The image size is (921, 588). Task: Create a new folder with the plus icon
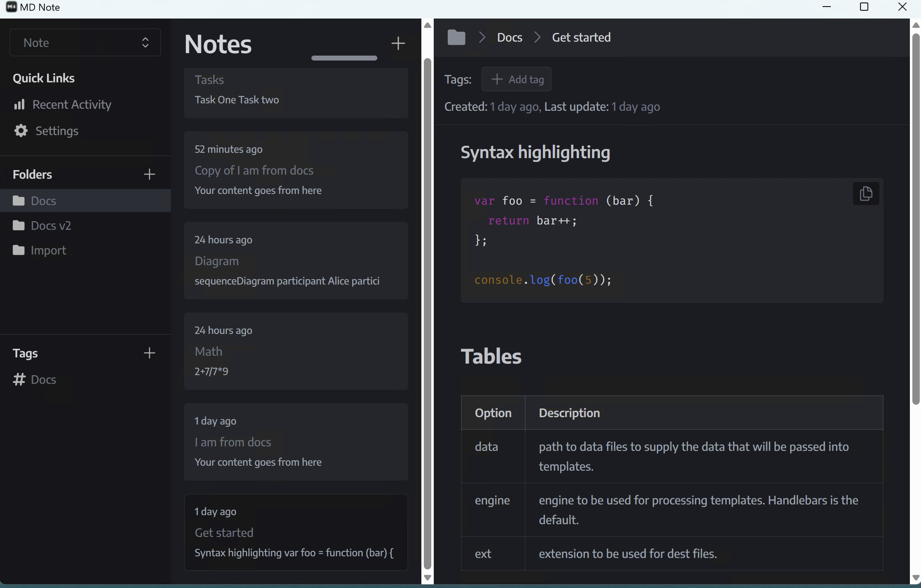coord(149,174)
